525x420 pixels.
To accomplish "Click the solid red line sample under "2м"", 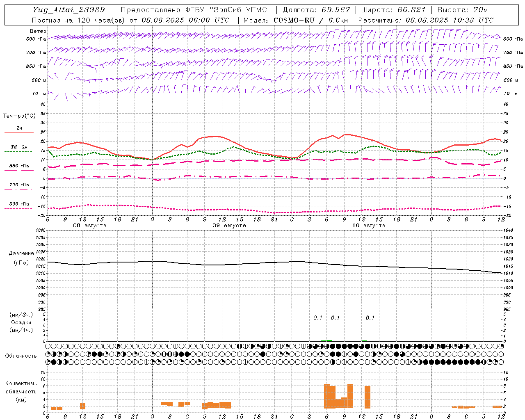I will coord(19,133).
